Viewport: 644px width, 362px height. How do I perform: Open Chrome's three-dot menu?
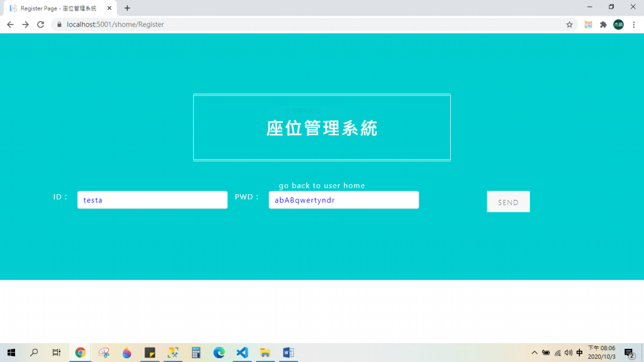(x=634, y=25)
